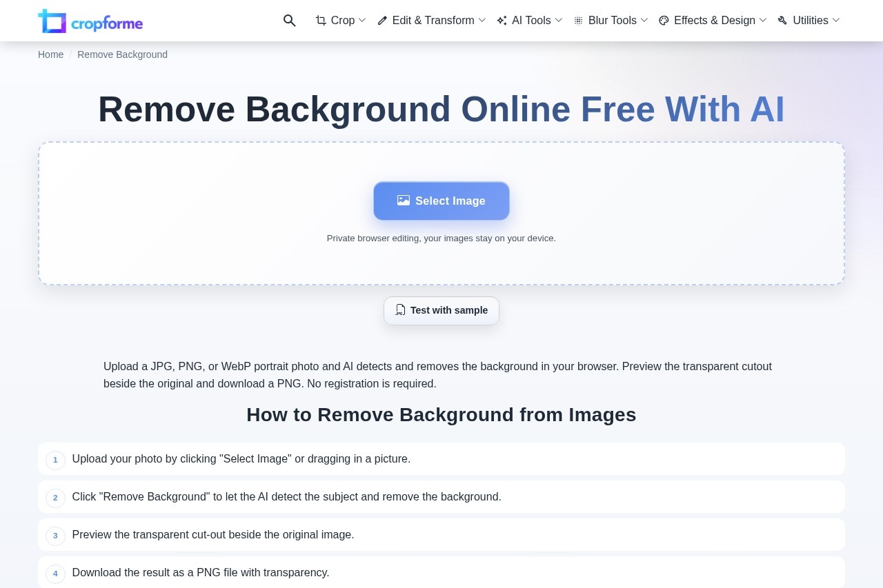Expand the AI Tools dropdown
The image size is (883, 588).
tap(558, 21)
